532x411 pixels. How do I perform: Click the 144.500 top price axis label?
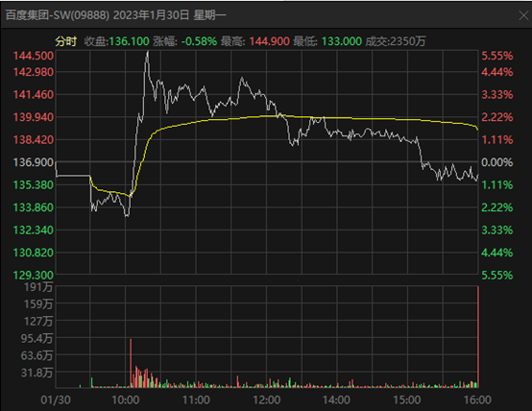click(x=34, y=56)
